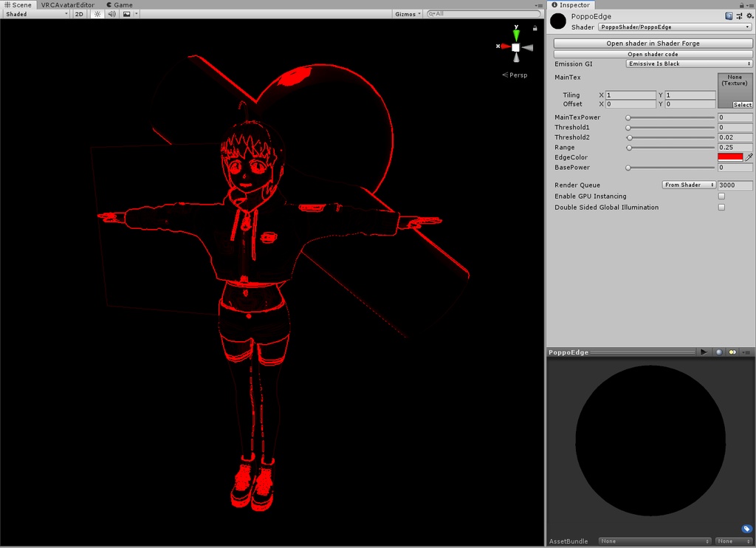This screenshot has width=756, height=548.
Task: Open preview panel options menu
Action: [x=747, y=352]
